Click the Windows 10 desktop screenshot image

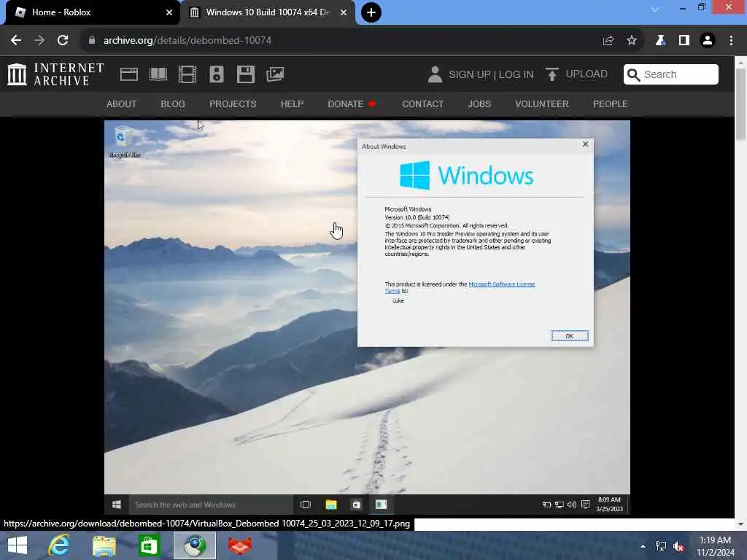pyautogui.click(x=367, y=317)
